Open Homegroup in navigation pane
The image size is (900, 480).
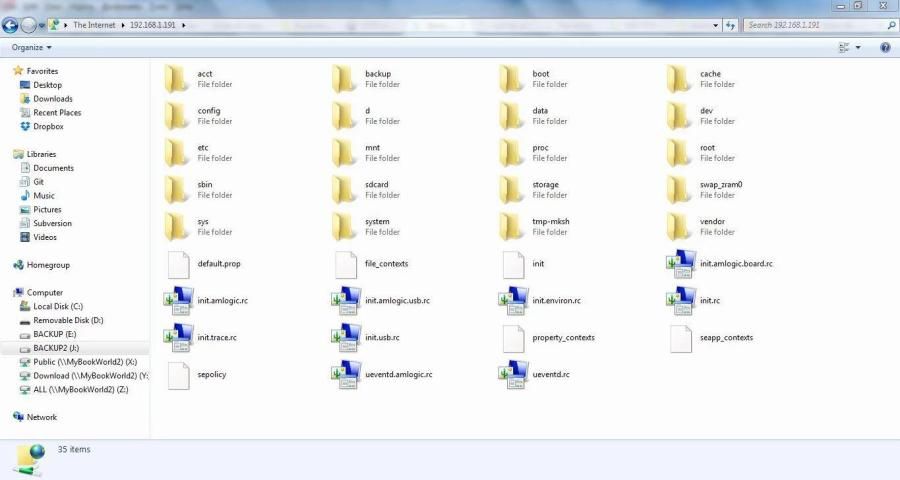click(48, 265)
